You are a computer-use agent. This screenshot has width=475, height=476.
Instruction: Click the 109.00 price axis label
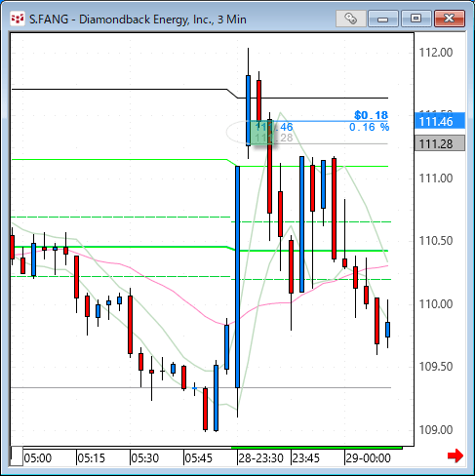[436, 430]
